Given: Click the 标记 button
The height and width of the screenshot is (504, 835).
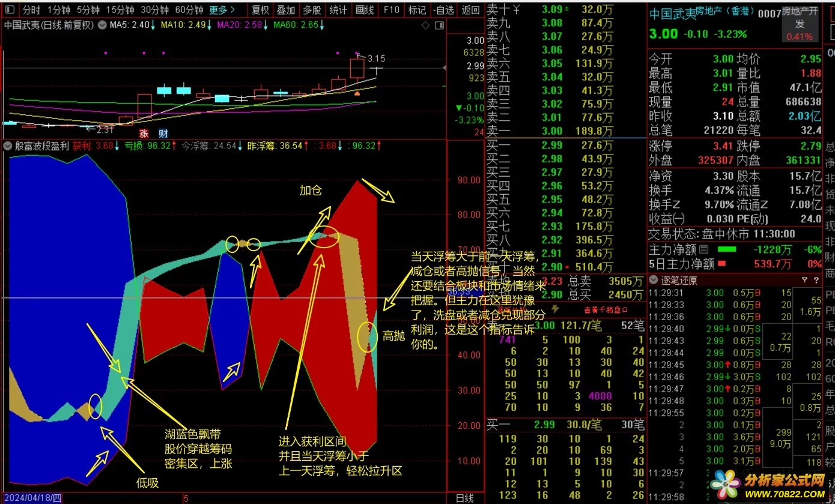Looking at the screenshot, I should coord(417,10).
